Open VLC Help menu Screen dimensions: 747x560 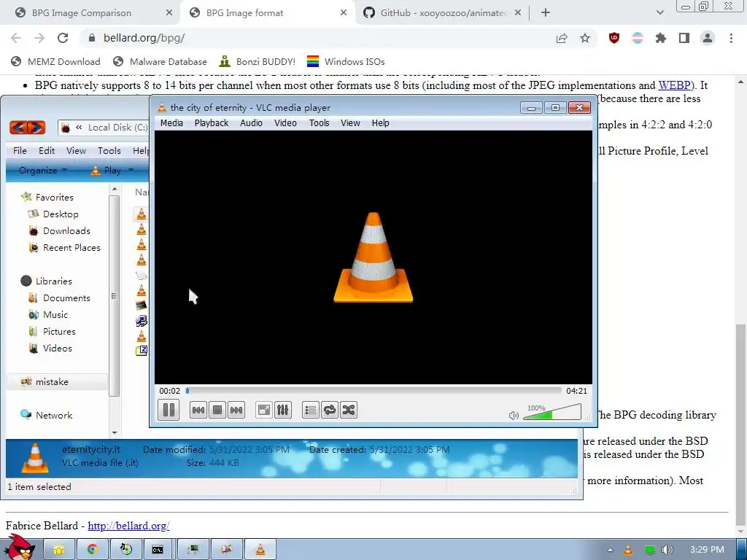381,122
